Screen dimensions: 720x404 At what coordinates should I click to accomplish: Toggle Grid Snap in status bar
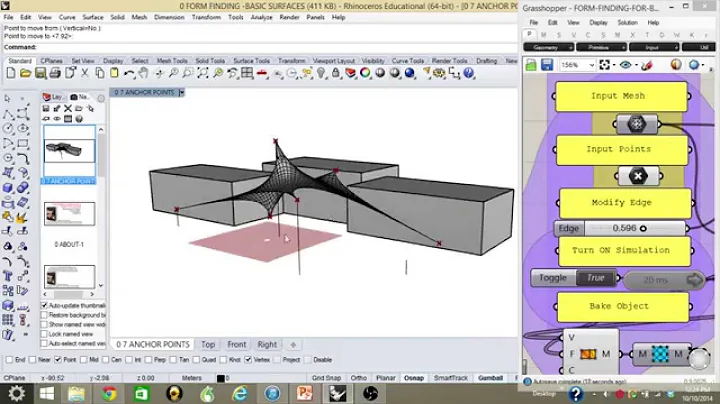point(326,378)
